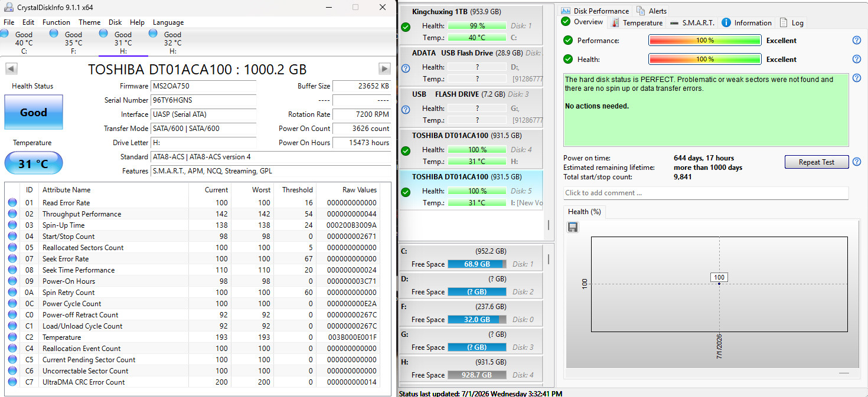Go to next disk with right arrow
This screenshot has height=397, width=868.
coord(384,68)
